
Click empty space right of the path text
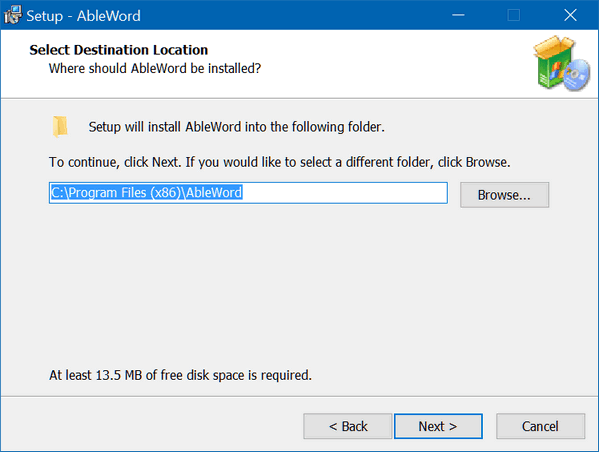tap(344, 193)
